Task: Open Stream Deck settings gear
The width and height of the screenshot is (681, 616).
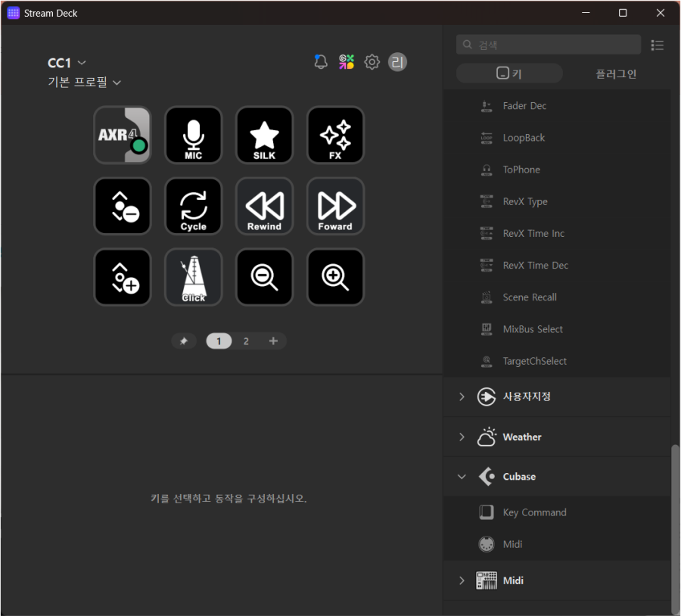Action: tap(372, 62)
